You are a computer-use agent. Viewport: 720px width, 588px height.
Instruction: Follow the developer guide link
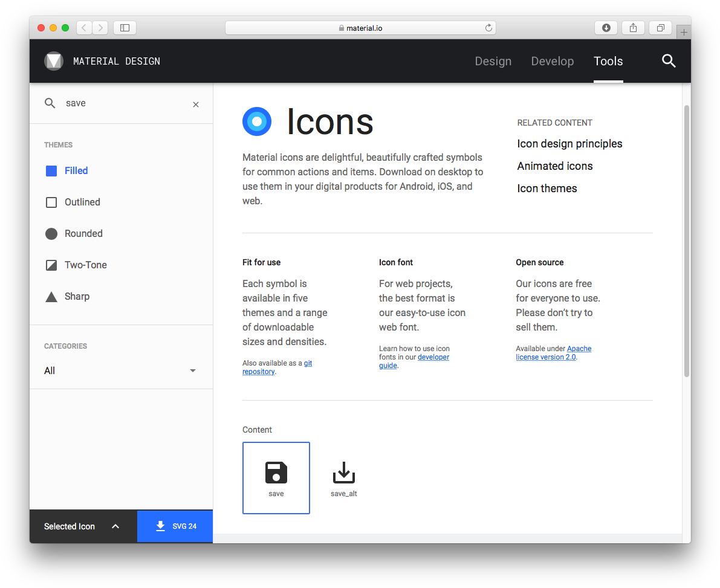[x=414, y=361]
